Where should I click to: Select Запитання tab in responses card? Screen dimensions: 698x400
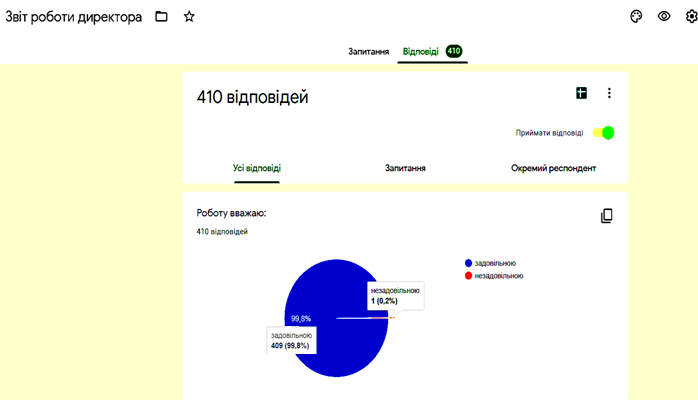tap(405, 168)
